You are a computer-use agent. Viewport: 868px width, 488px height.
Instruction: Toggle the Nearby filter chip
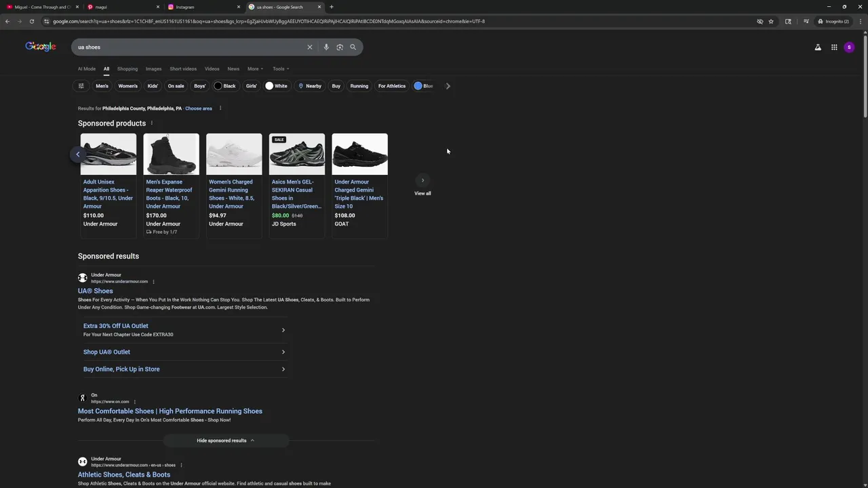point(310,86)
